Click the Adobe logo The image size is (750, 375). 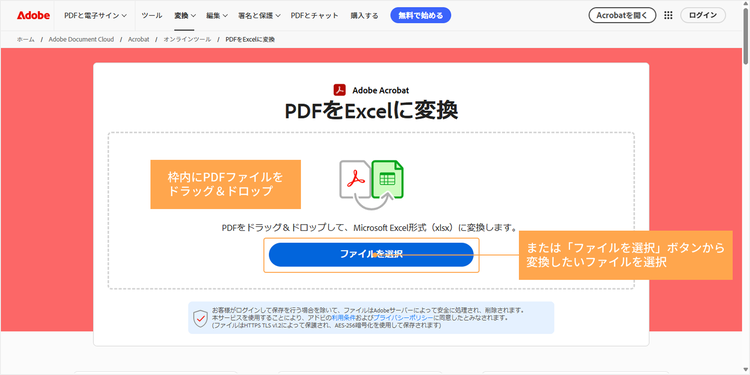[33, 15]
